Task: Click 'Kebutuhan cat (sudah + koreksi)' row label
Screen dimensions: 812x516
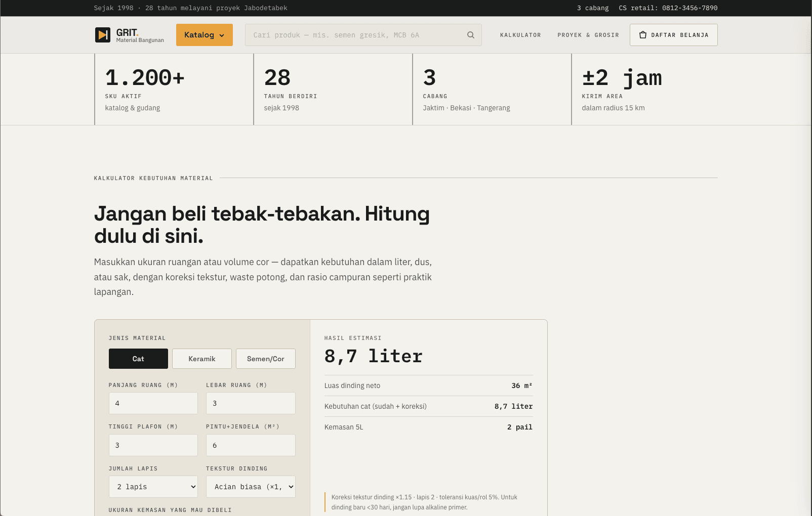Action: [x=376, y=406]
